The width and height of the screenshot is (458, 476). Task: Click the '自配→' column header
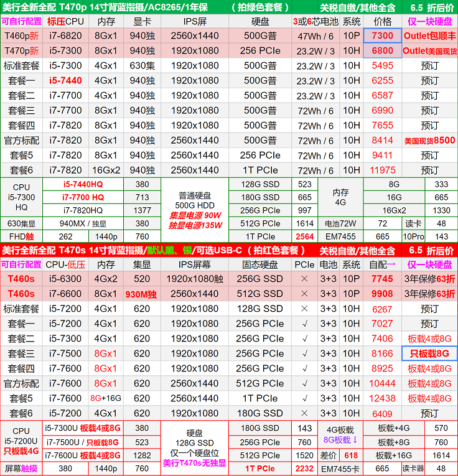(383, 264)
